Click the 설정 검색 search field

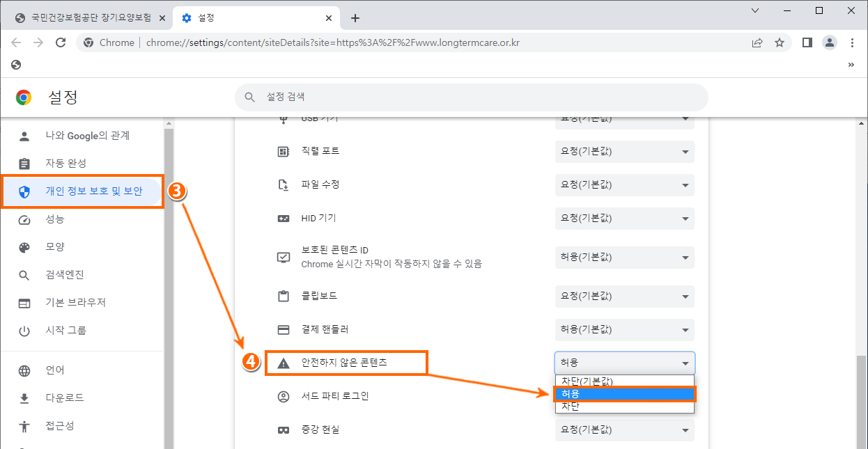(471, 97)
